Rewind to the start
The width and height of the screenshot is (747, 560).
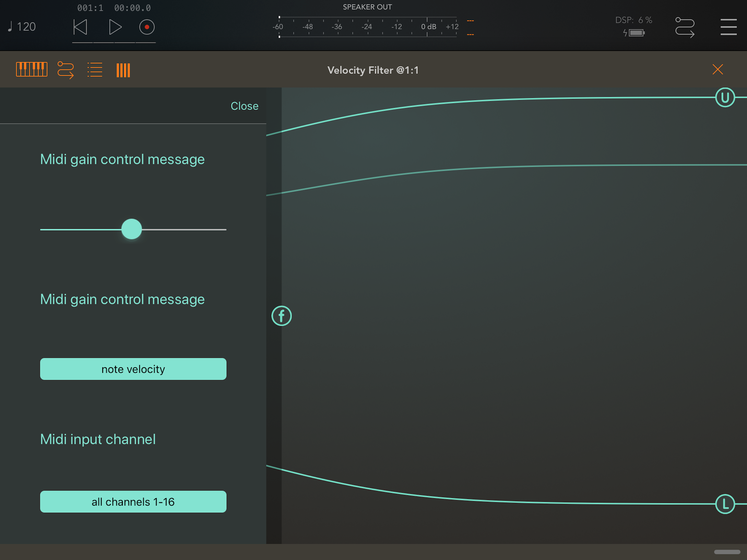80,27
